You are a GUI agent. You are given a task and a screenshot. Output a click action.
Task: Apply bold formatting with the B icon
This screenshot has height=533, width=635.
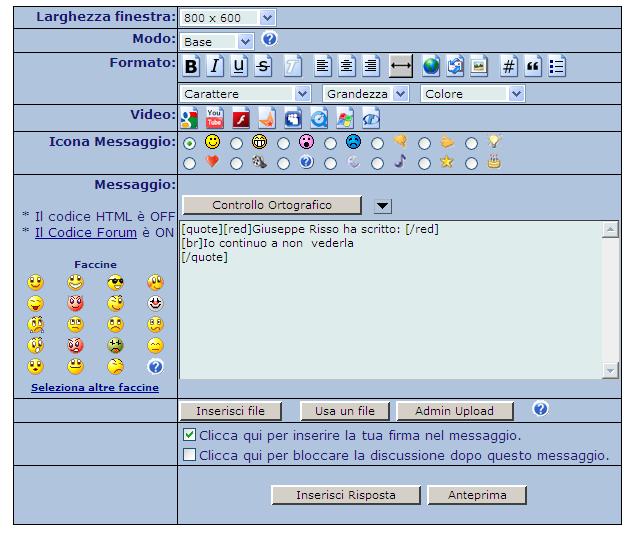pyautogui.click(x=192, y=66)
